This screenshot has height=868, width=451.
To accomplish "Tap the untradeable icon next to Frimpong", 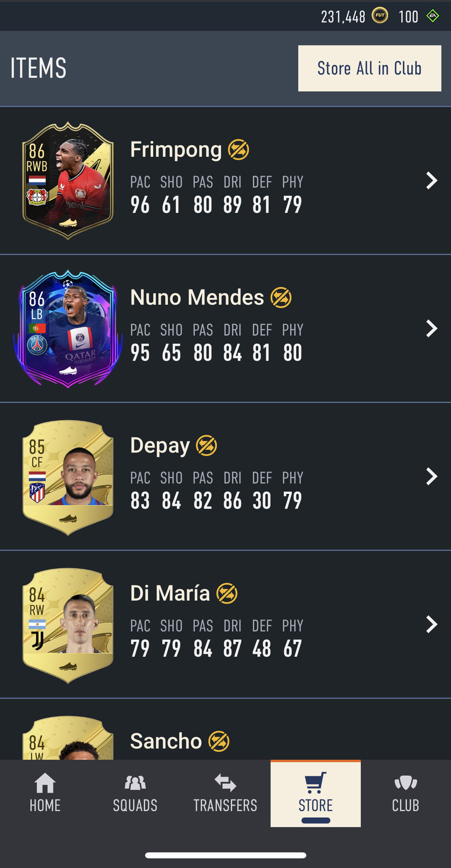I will [239, 150].
